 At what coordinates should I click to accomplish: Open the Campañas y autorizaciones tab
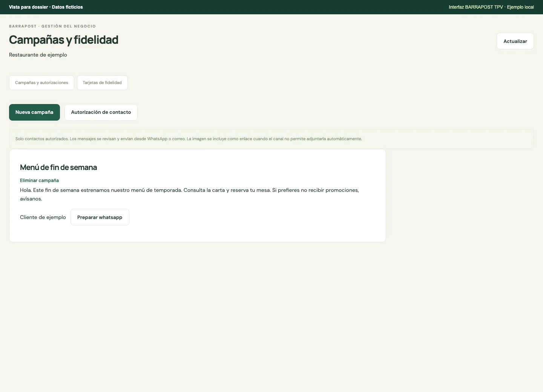point(41,83)
